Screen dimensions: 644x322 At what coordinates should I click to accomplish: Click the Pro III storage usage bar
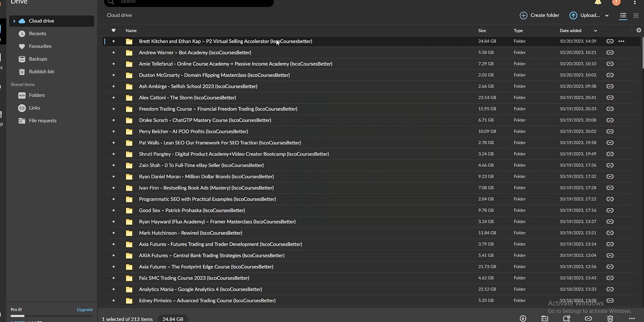[x=51, y=316]
